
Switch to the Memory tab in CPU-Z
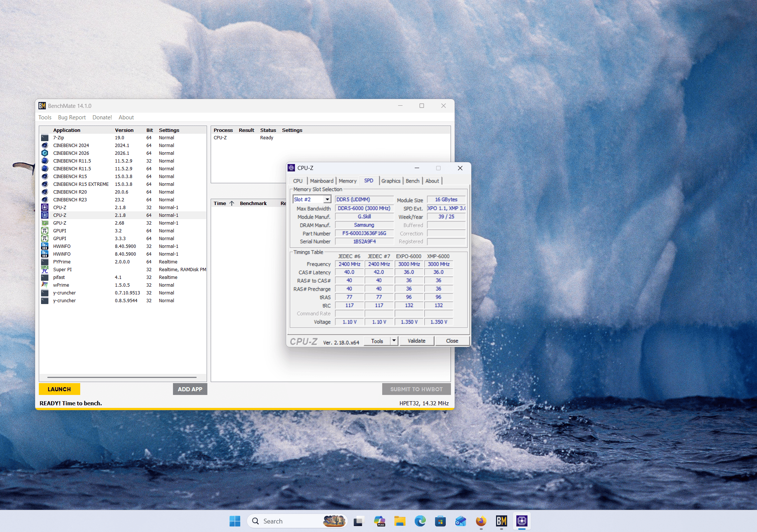pos(347,181)
